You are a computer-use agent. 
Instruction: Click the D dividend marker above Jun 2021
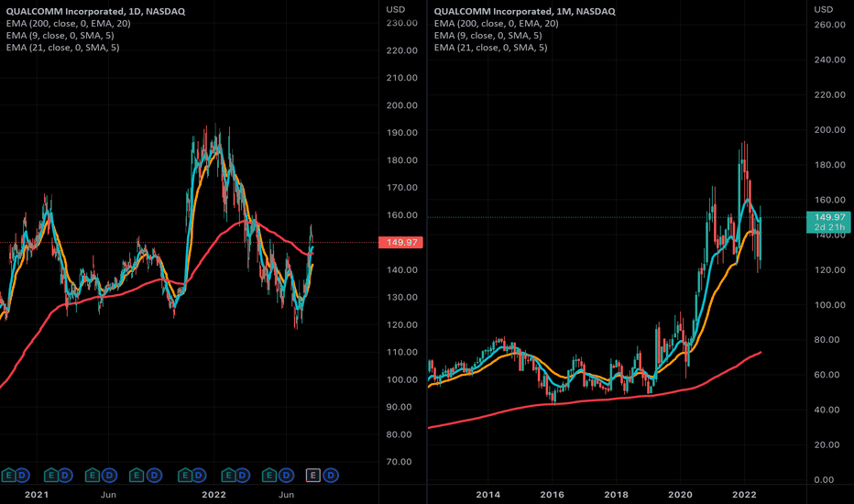tap(109, 476)
